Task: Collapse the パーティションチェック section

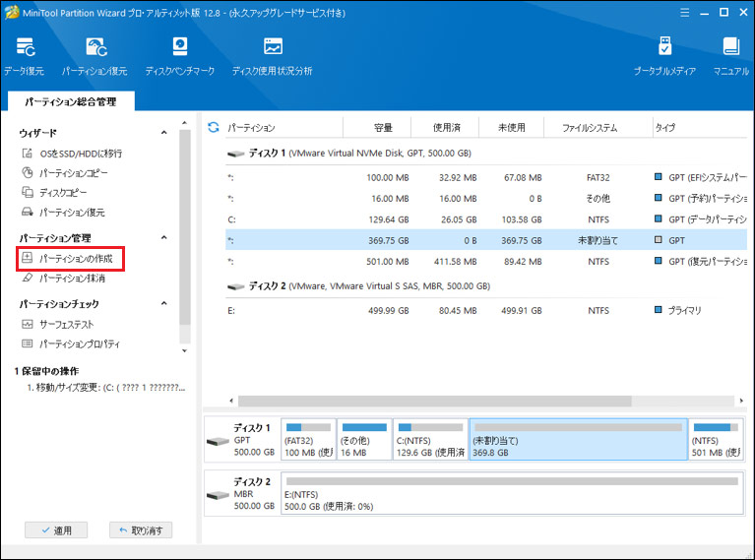Action: click(163, 303)
